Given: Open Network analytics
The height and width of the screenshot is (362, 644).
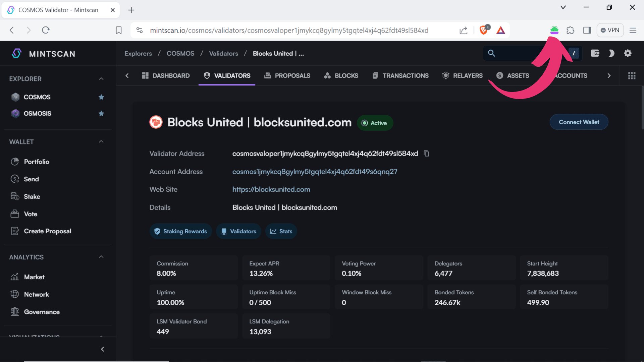Looking at the screenshot, I should [x=36, y=295].
